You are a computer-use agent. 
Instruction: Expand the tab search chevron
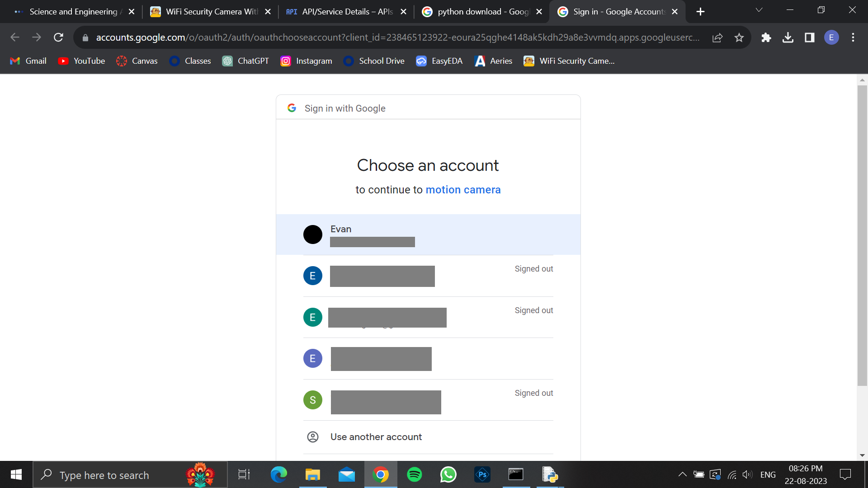[759, 10]
